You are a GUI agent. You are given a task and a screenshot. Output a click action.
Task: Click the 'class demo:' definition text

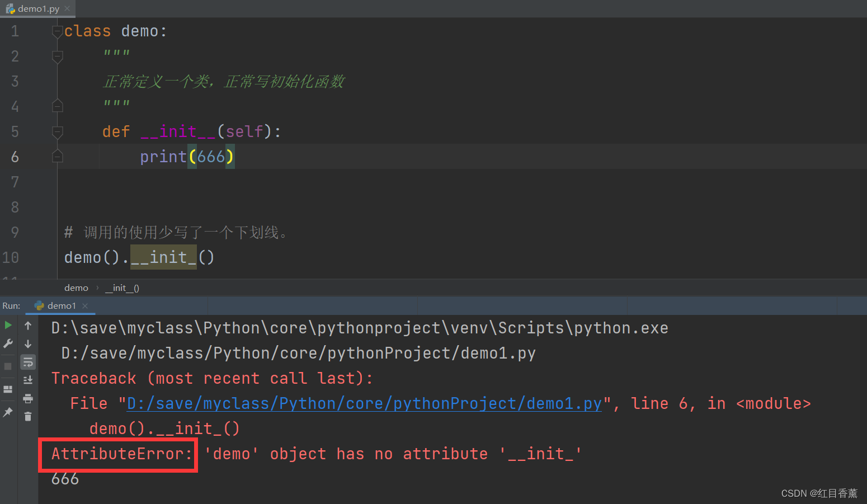click(x=115, y=31)
